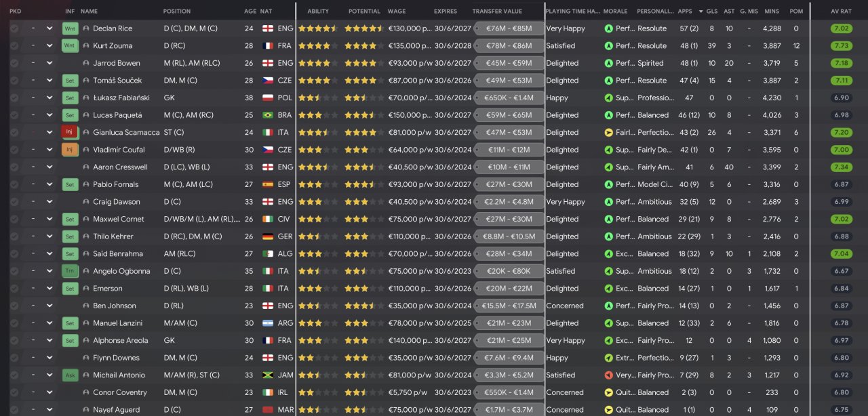Click Michail Antonio's Ask status icon

70,375
